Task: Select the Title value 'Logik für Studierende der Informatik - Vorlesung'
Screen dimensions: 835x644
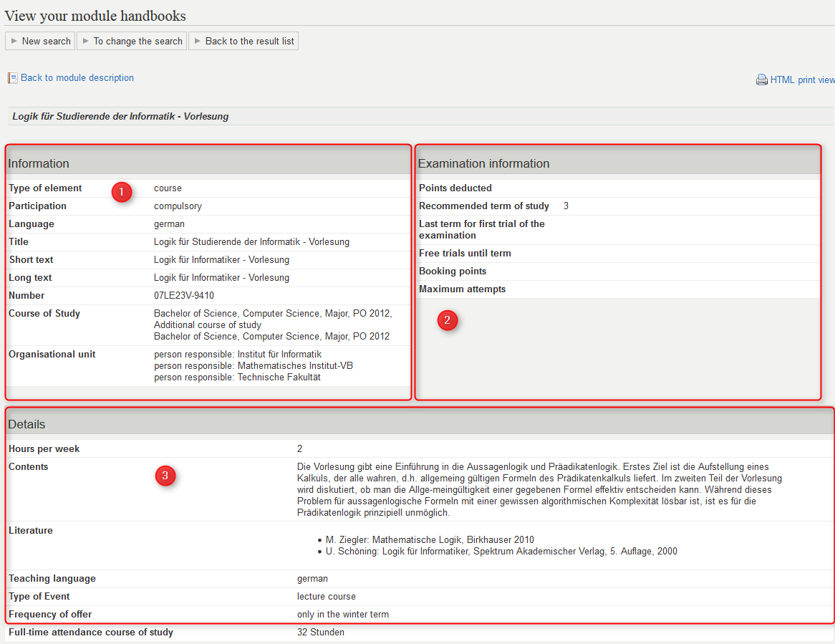Action: (x=252, y=242)
